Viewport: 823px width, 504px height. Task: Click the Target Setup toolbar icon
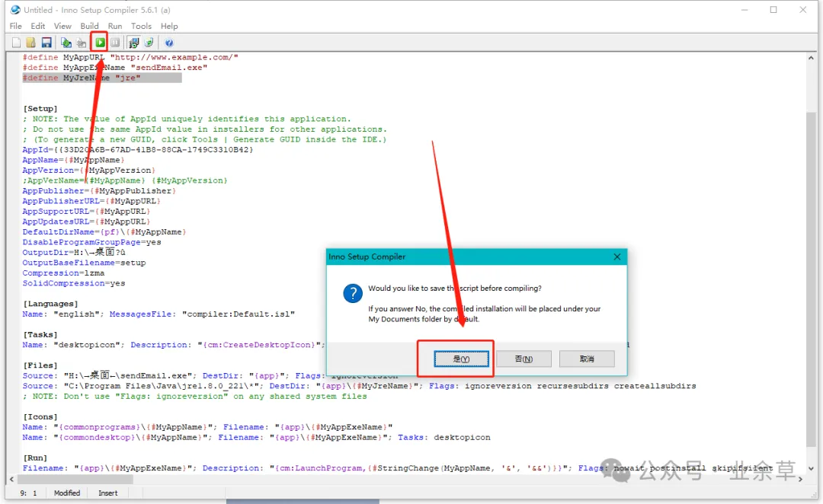[x=134, y=43]
